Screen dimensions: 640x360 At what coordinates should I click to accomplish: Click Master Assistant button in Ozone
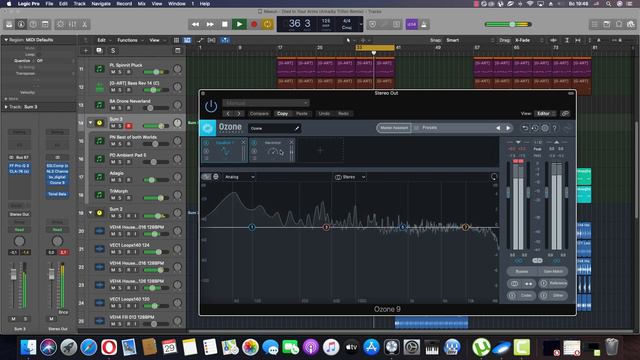pos(394,128)
